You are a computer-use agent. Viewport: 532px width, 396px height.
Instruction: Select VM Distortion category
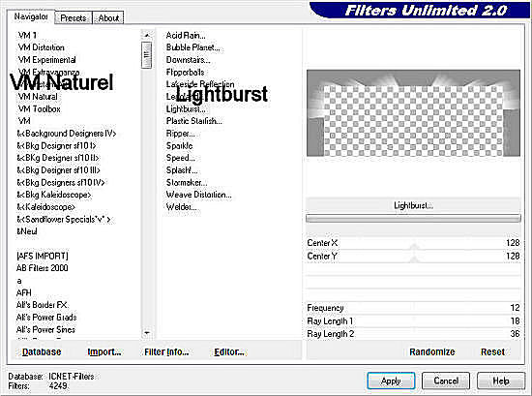click(41, 47)
